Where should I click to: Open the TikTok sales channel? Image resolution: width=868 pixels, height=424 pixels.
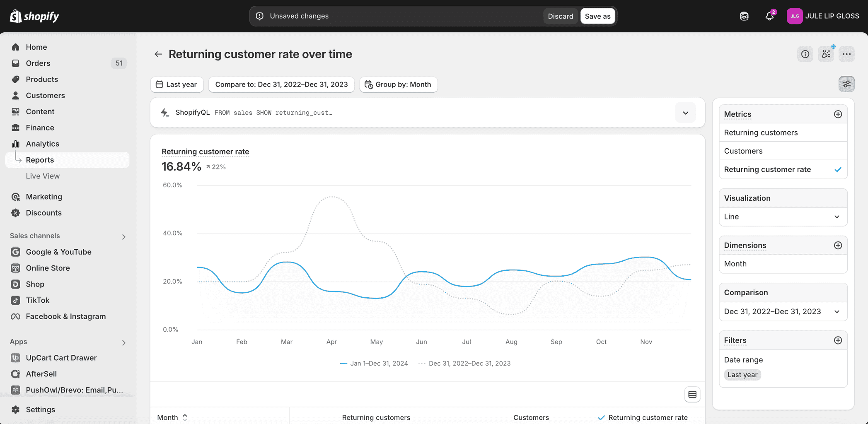point(67,300)
